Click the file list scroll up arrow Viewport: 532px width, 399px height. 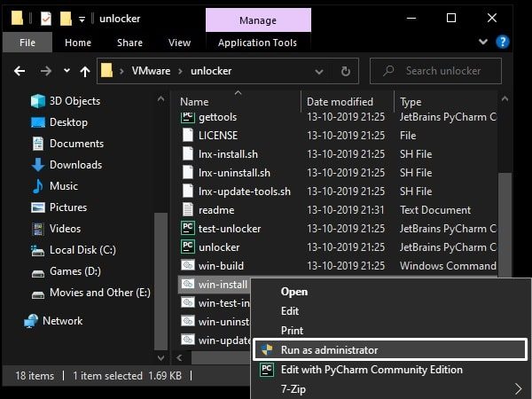[x=505, y=99]
